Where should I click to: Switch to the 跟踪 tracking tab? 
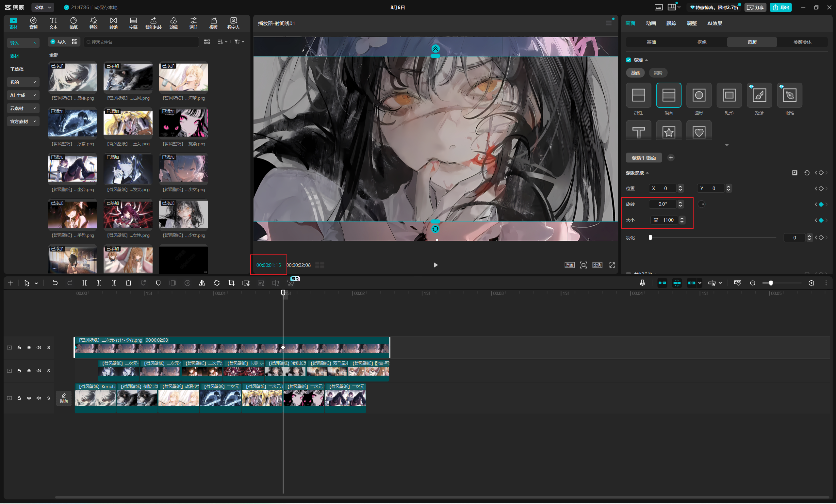coord(671,23)
